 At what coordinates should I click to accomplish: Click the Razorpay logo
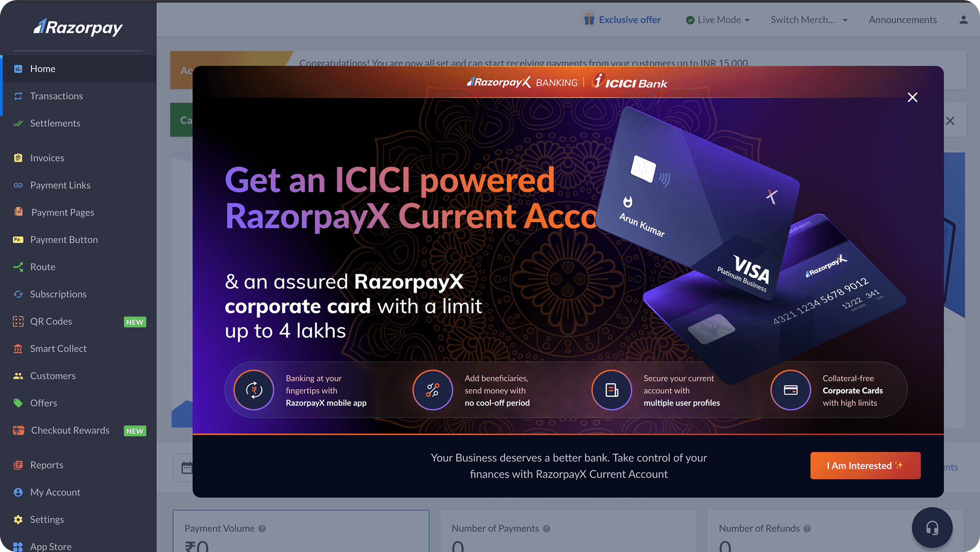pos(78,28)
